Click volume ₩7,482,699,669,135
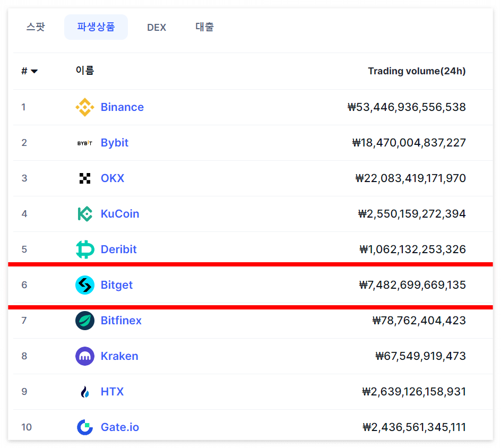The width and height of the screenshot is (501, 448). pos(412,285)
